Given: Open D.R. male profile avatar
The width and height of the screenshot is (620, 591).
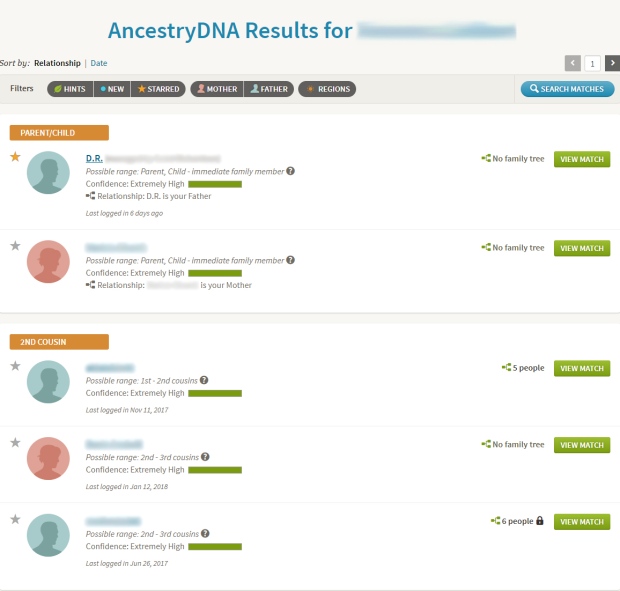Looking at the screenshot, I should [48, 173].
